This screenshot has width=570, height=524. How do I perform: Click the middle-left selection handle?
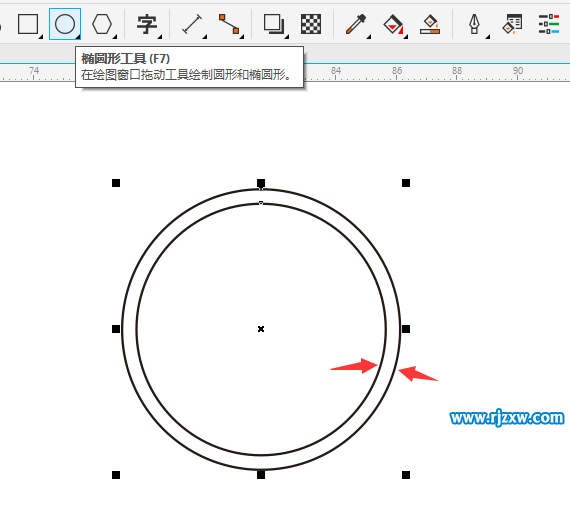tap(116, 329)
